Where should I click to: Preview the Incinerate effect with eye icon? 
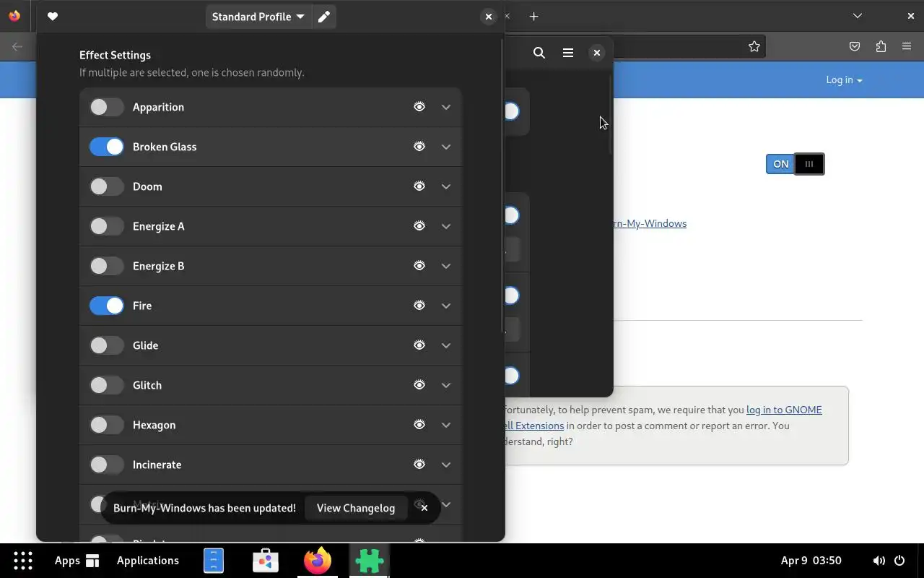[419, 465]
